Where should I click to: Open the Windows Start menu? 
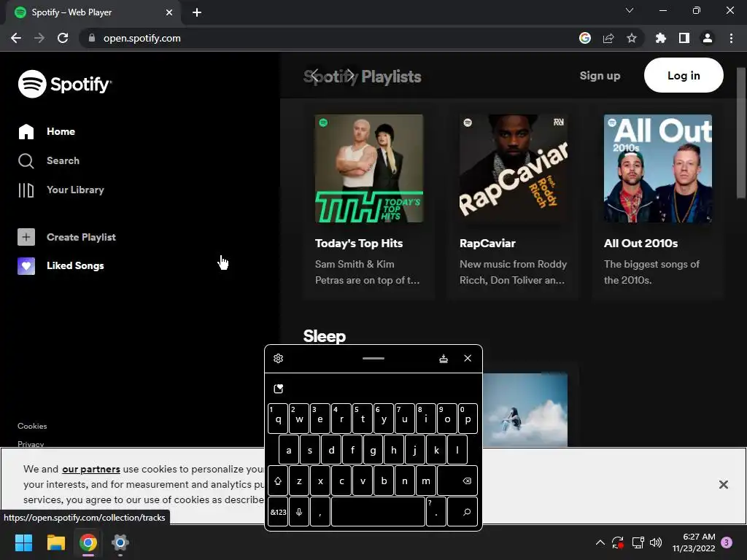23,542
